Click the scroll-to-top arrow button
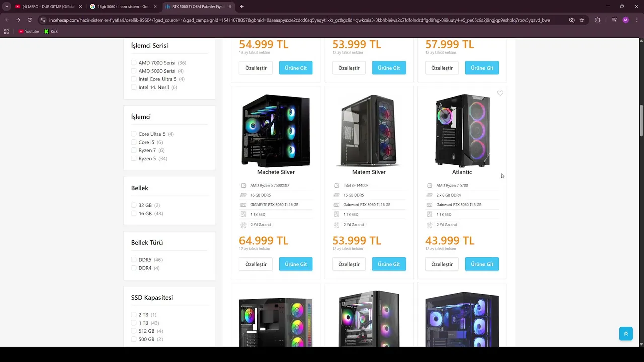644x362 pixels. pos(626,334)
